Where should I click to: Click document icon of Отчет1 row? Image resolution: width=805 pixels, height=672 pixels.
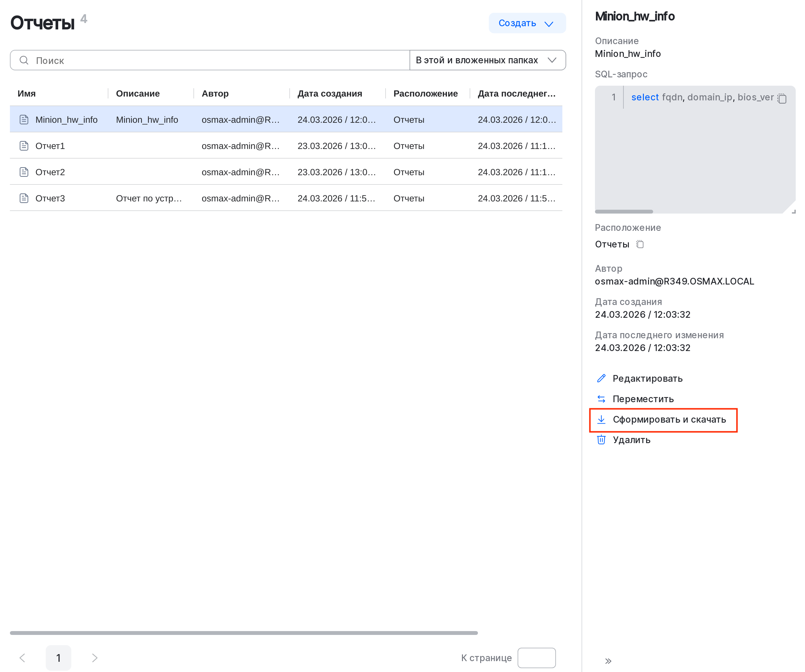pos(24,146)
